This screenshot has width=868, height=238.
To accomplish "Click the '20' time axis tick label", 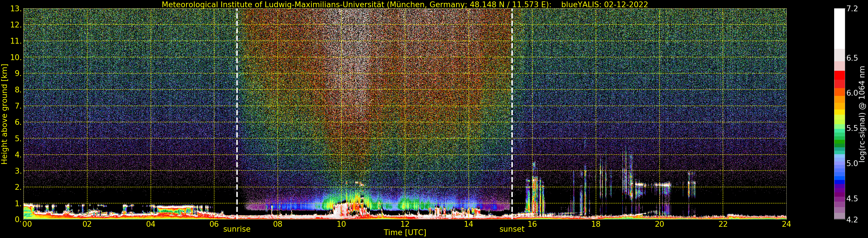I will [x=659, y=224].
